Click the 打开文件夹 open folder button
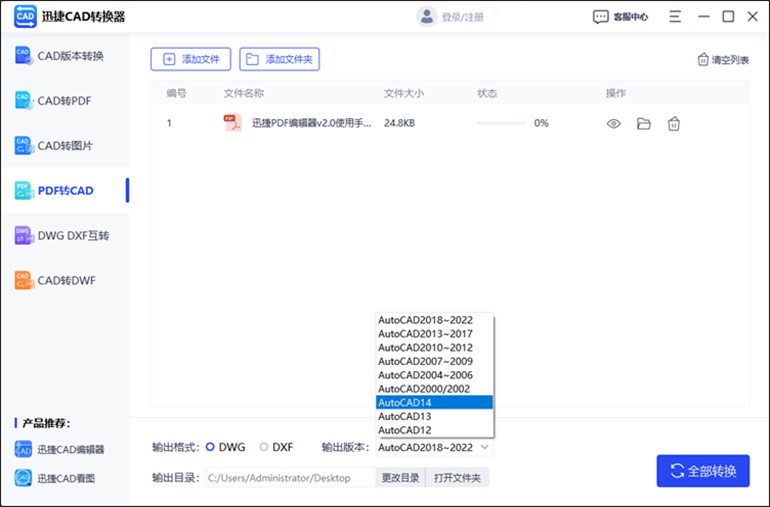The height and width of the screenshot is (507, 770). 457,478
